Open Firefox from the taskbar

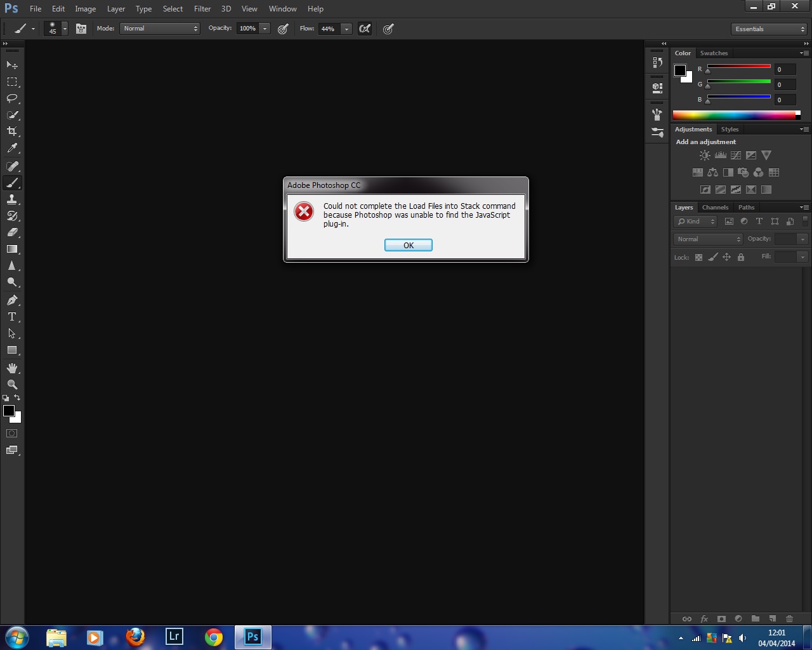pyautogui.click(x=135, y=637)
